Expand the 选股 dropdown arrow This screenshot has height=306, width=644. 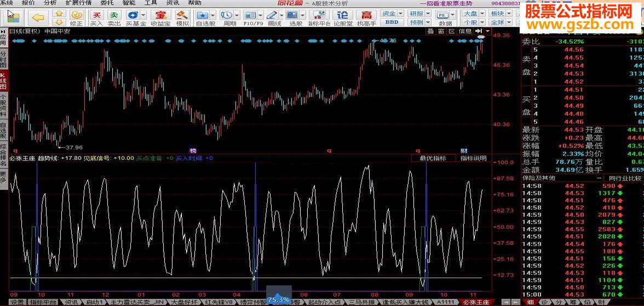pyautogui.click(x=303, y=15)
